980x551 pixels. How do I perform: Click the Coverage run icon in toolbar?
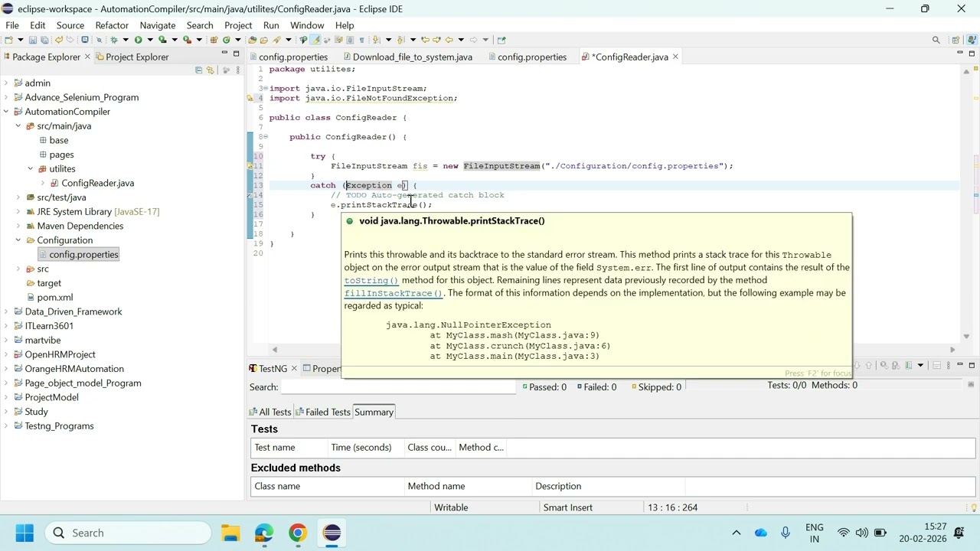coord(162,40)
